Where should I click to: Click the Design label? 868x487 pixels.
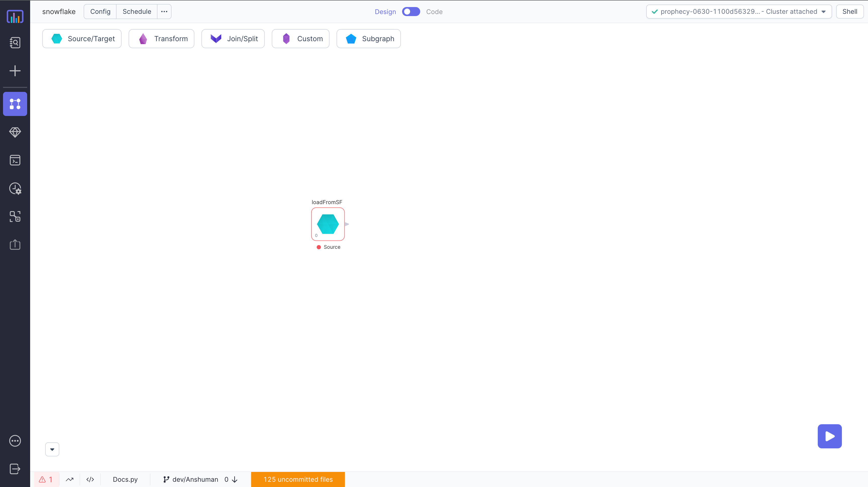tap(385, 12)
